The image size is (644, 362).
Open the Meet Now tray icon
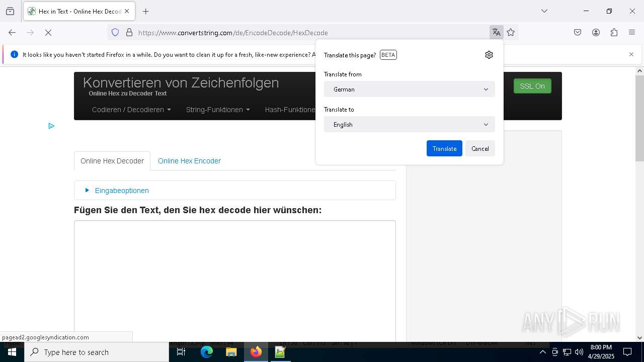pyautogui.click(x=554, y=352)
